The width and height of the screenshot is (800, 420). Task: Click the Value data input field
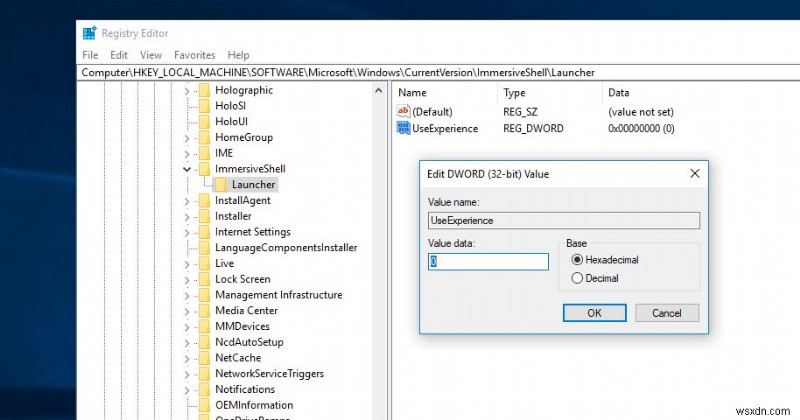[x=488, y=262]
